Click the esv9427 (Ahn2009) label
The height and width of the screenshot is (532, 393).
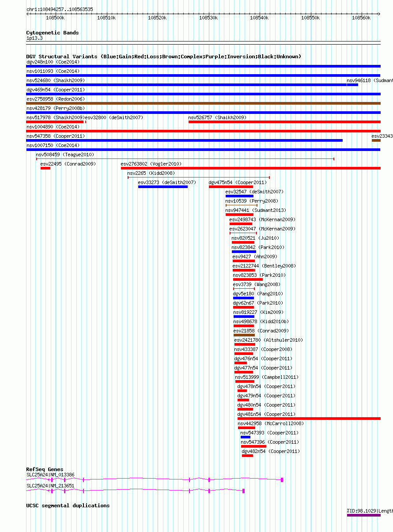tap(255, 257)
